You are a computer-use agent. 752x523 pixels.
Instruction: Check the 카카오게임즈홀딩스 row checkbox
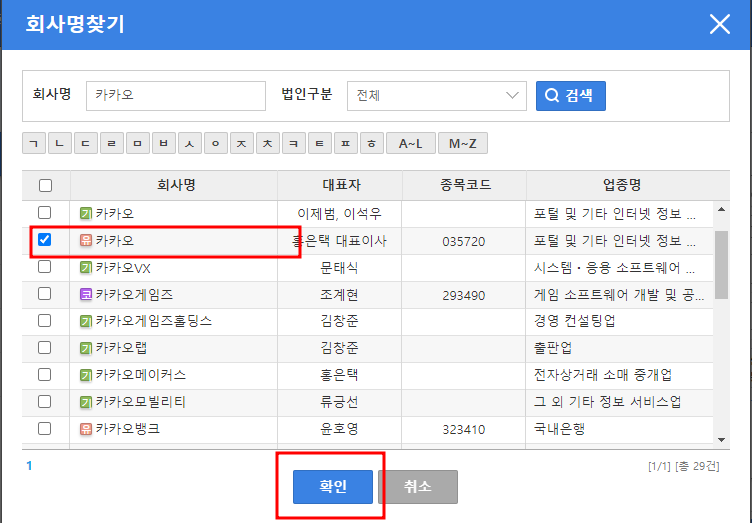[x=45, y=320]
